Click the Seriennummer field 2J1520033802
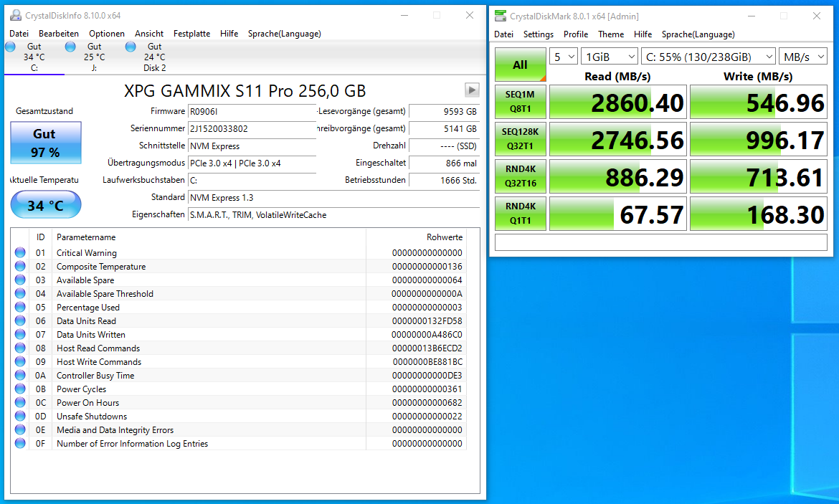This screenshot has width=839, height=504. 252,128
